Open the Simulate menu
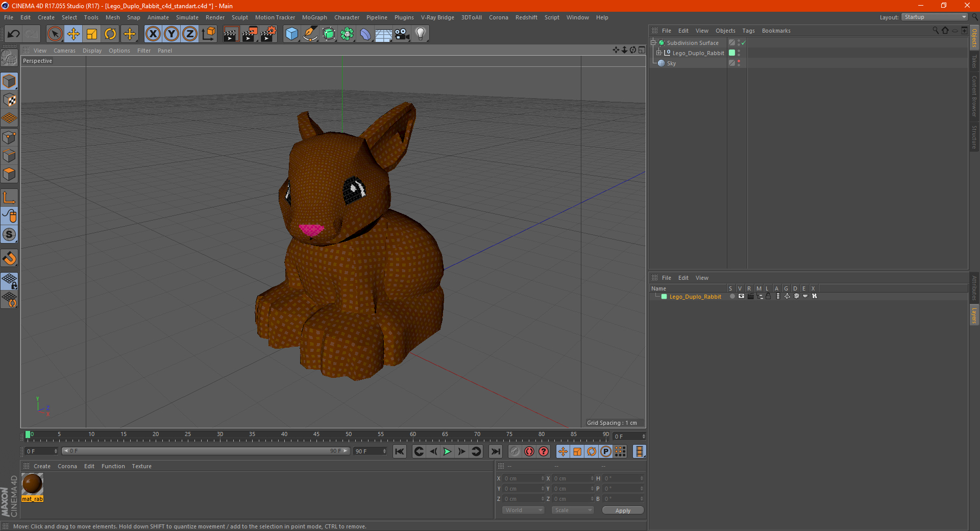 click(187, 17)
